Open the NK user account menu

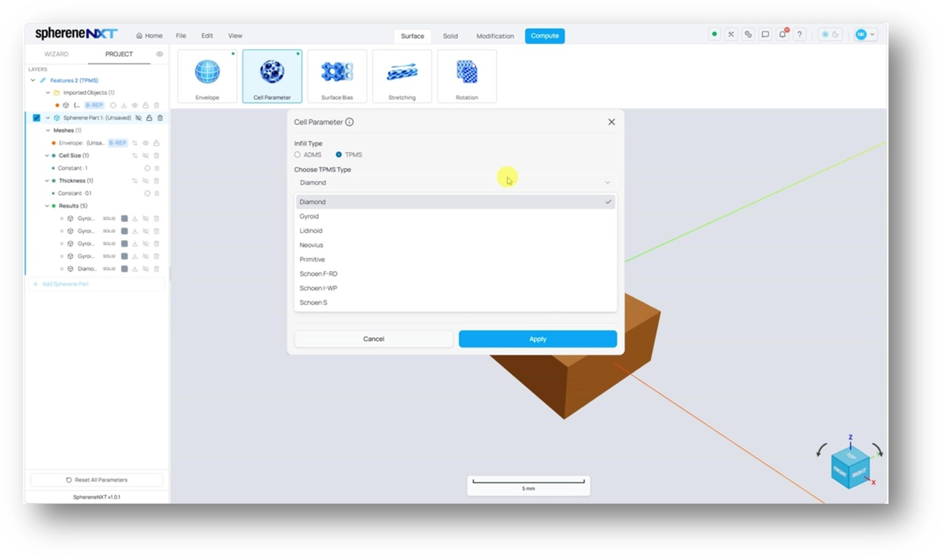tap(865, 35)
